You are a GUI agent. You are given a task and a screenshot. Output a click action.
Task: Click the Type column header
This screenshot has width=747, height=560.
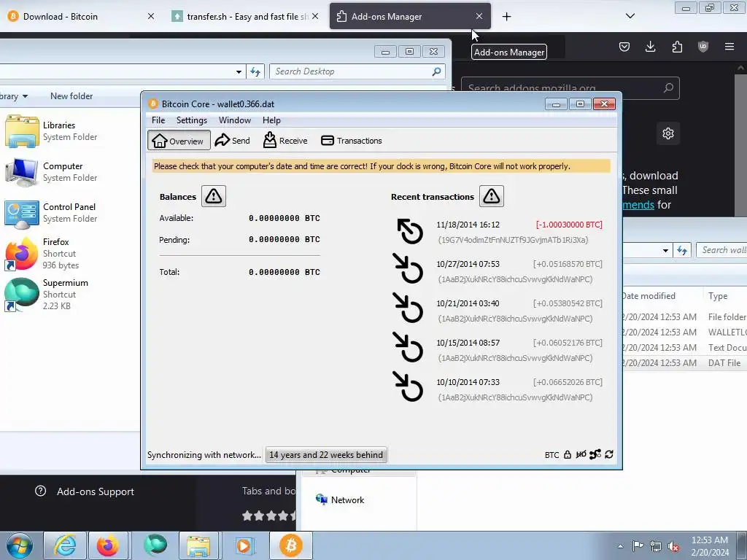[718, 296]
